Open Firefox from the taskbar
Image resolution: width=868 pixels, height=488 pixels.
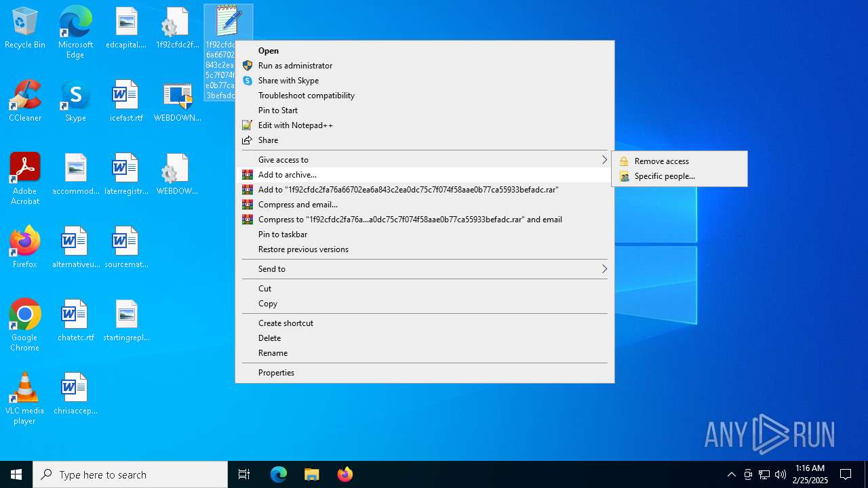coord(344,474)
